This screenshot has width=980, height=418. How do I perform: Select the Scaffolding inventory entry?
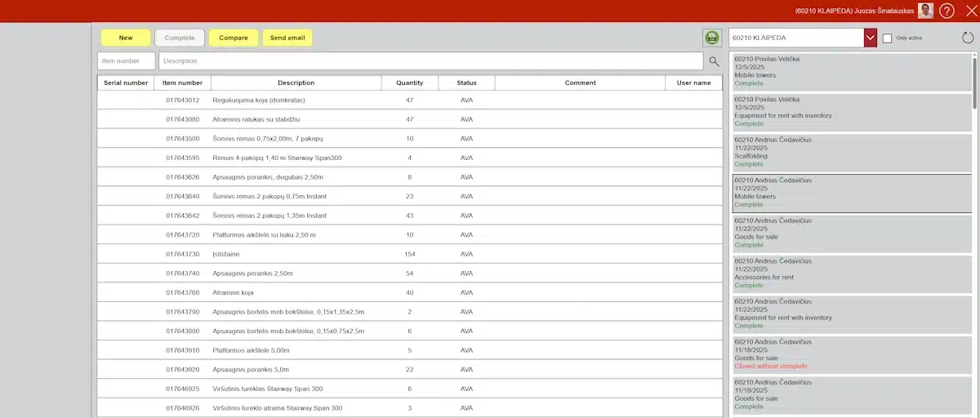coord(852,152)
